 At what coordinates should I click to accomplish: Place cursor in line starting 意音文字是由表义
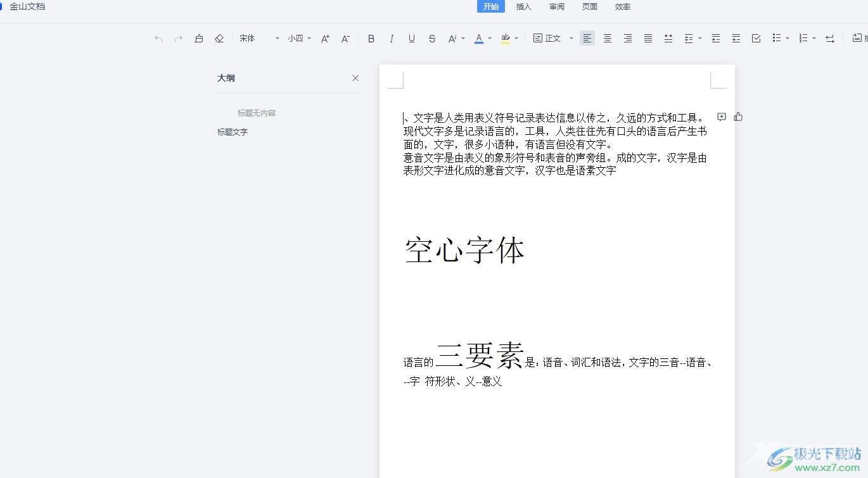point(555,158)
